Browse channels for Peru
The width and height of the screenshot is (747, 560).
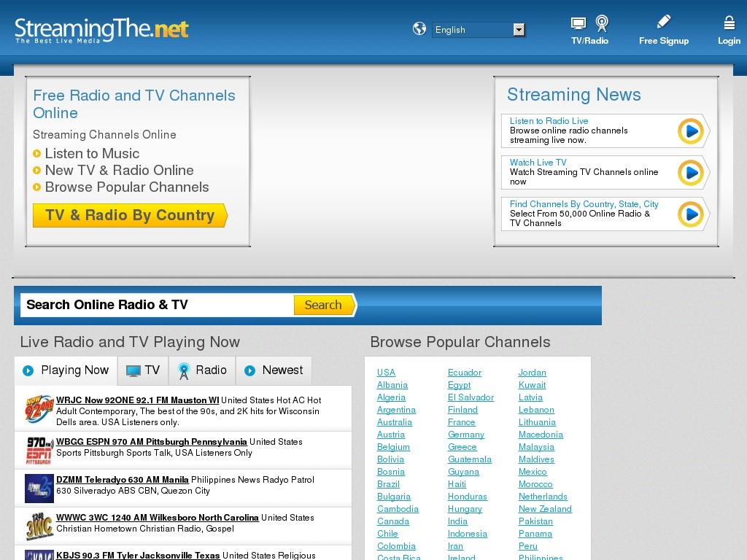(x=528, y=545)
